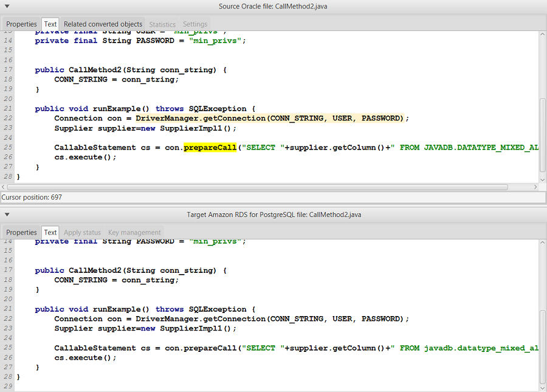Select the Text tab in the target panel
547x392 pixels.
(x=50, y=232)
